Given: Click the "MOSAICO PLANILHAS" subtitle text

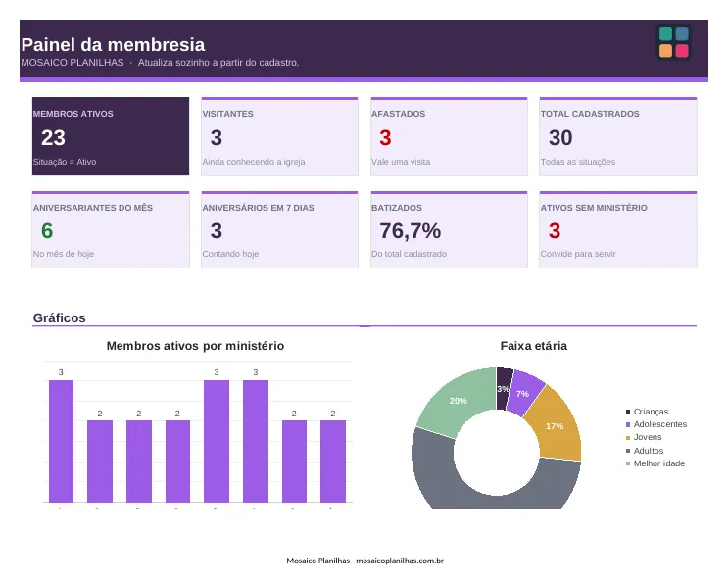Looking at the screenshot, I should (73, 62).
